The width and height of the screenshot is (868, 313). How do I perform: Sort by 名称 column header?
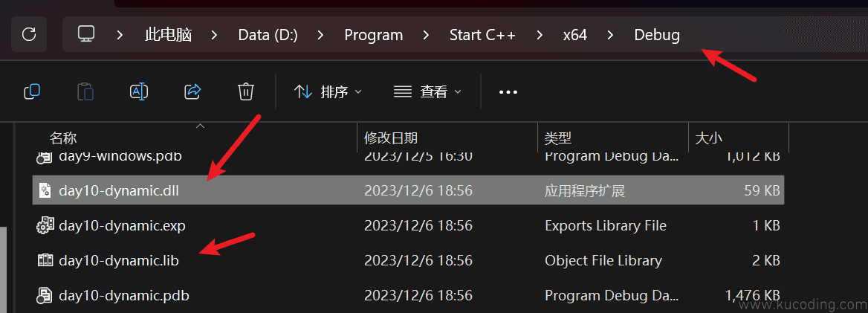pos(64,138)
